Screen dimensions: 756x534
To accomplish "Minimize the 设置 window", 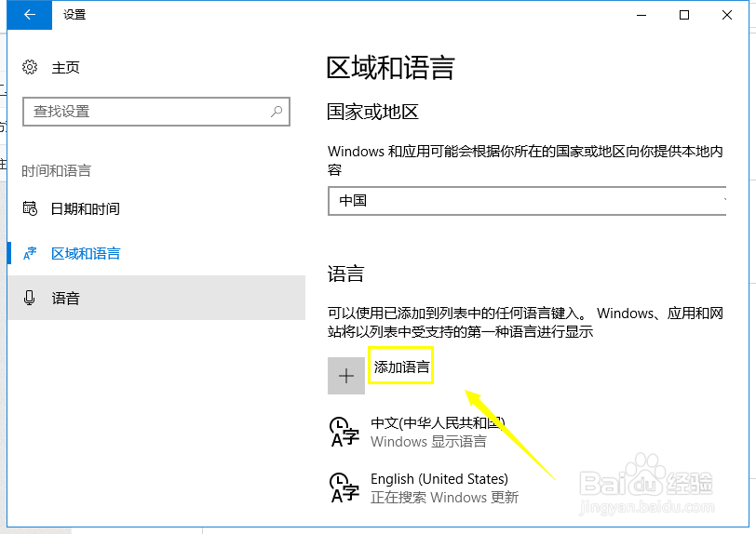I will coord(641,15).
